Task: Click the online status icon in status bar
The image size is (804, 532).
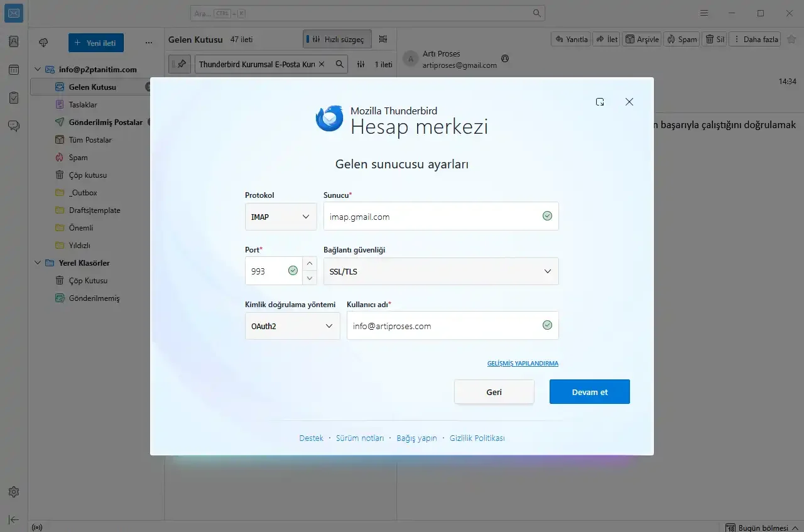Action: click(37, 527)
